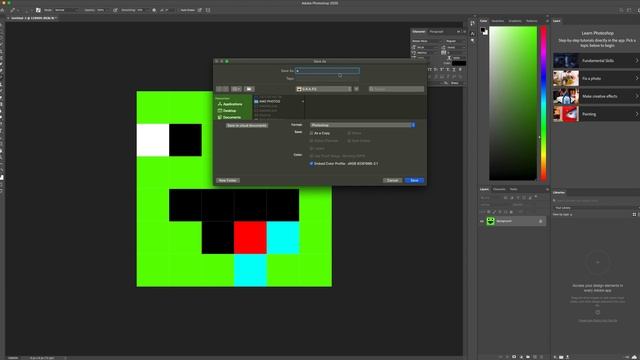Click the New Folder button
The image size is (640, 360).
coord(228,180)
